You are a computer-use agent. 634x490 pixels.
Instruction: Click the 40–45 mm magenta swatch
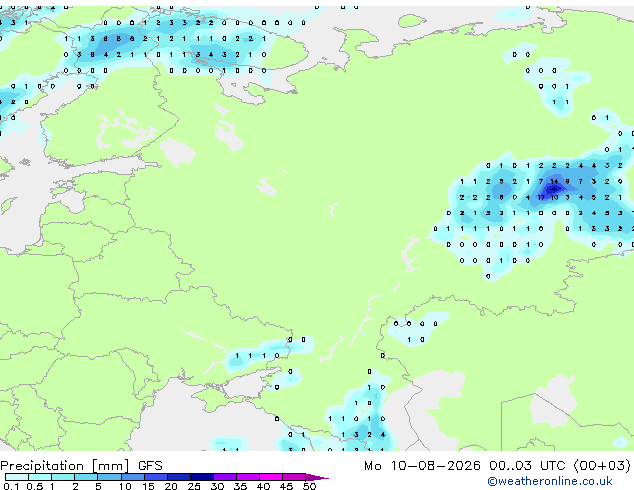(x=271, y=477)
